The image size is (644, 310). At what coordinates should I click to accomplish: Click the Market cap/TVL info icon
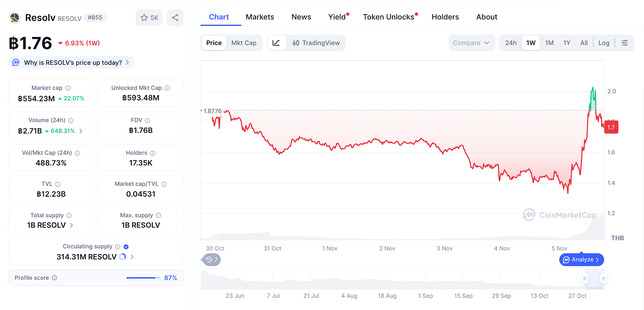tap(164, 184)
